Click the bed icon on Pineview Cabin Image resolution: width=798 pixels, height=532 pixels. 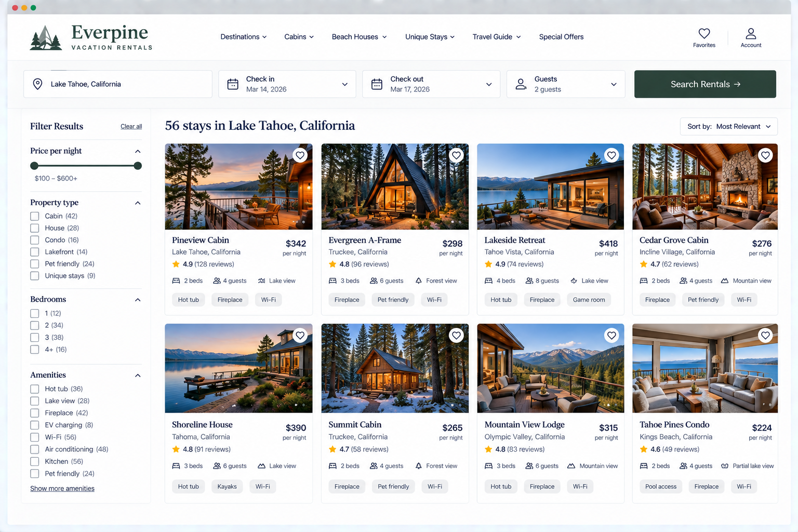176,281
